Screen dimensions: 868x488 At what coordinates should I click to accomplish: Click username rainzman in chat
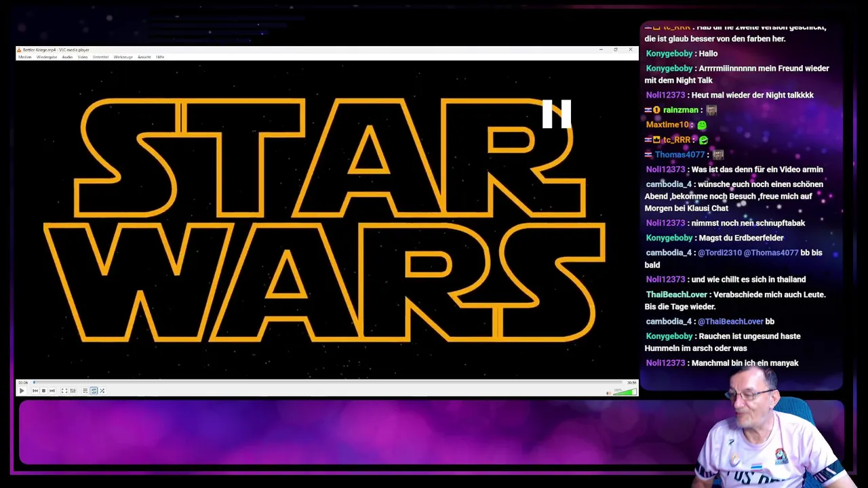pyautogui.click(x=680, y=110)
